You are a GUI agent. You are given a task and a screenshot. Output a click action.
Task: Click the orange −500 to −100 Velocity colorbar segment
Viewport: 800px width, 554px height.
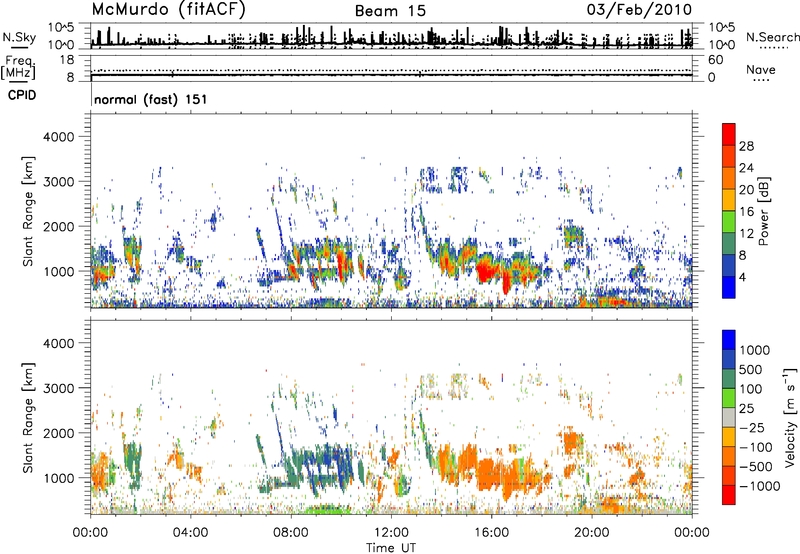point(729,456)
